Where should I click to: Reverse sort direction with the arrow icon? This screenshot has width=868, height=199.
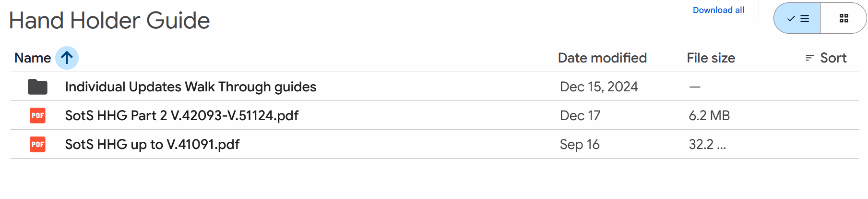click(67, 58)
